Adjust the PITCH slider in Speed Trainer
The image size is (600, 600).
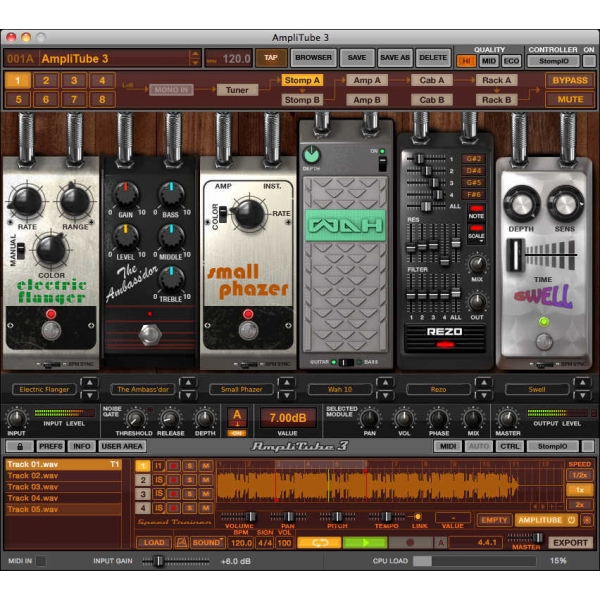tap(337, 517)
